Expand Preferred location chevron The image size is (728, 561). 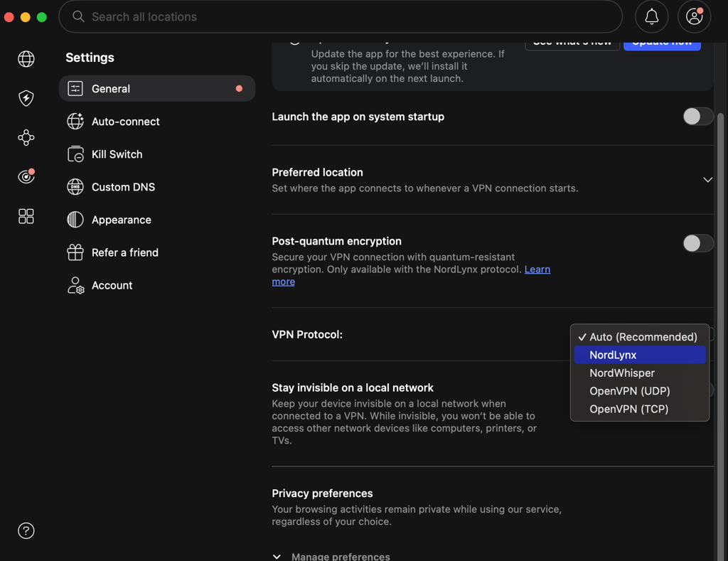pos(707,180)
